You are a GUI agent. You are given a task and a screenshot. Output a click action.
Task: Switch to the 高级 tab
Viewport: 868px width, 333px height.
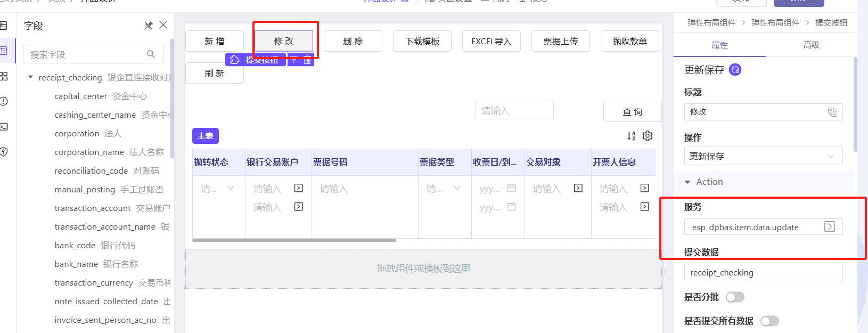[811, 45]
